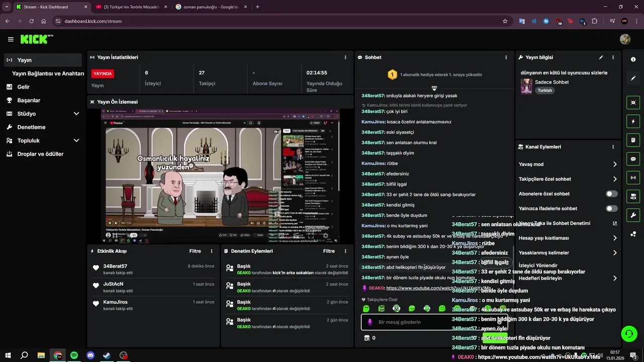Expand the Stüdyo sidebar section

coord(76,114)
